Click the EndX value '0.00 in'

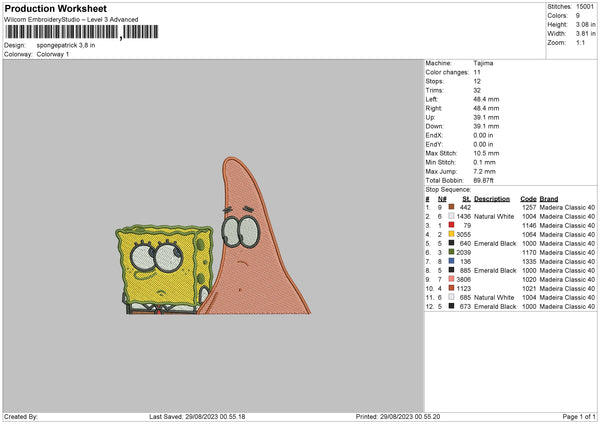pyautogui.click(x=483, y=135)
